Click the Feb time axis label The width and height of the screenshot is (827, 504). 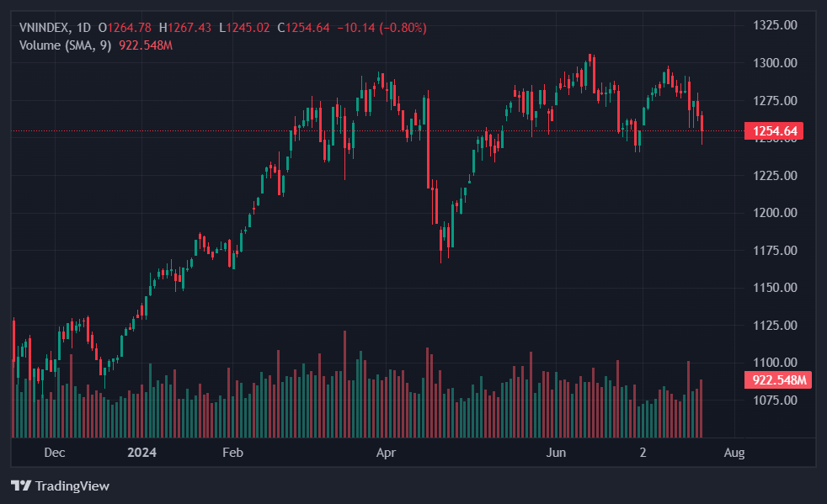232,453
